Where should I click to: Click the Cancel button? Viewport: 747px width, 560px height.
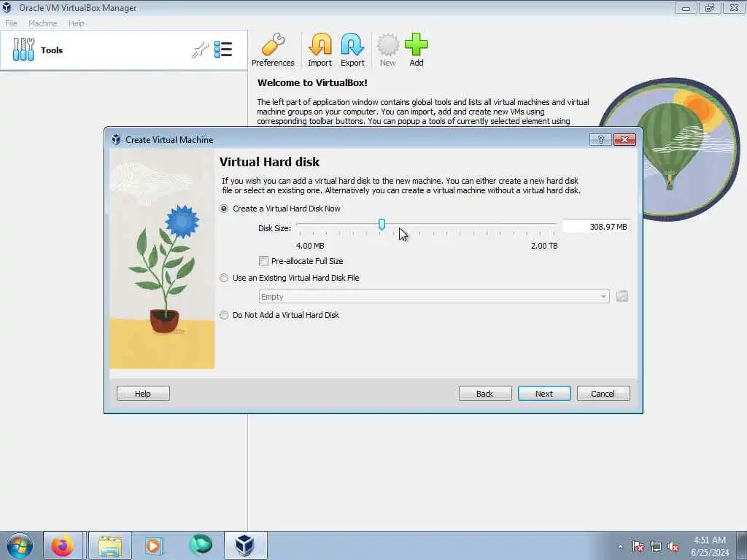pos(603,393)
